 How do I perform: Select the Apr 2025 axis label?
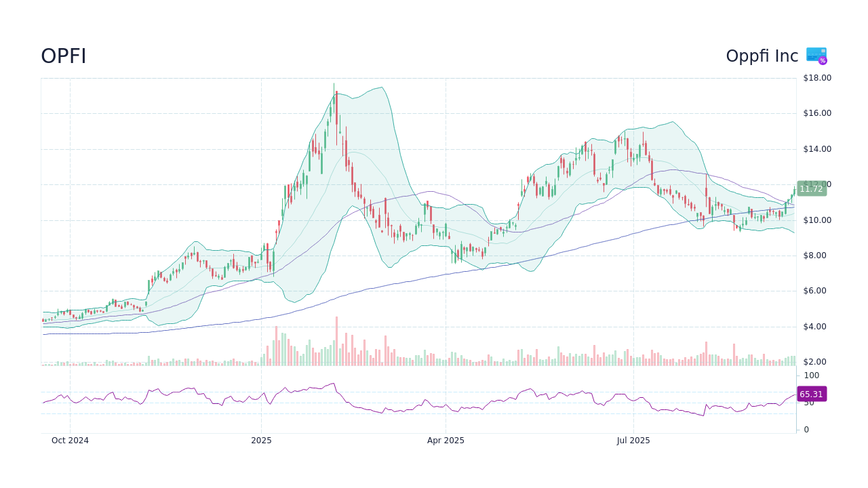pos(446,441)
